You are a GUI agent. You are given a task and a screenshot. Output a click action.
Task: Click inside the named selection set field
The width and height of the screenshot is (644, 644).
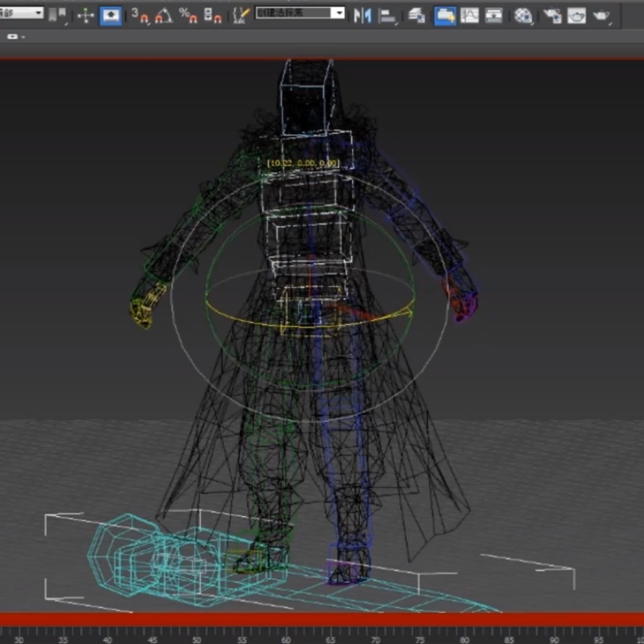293,13
